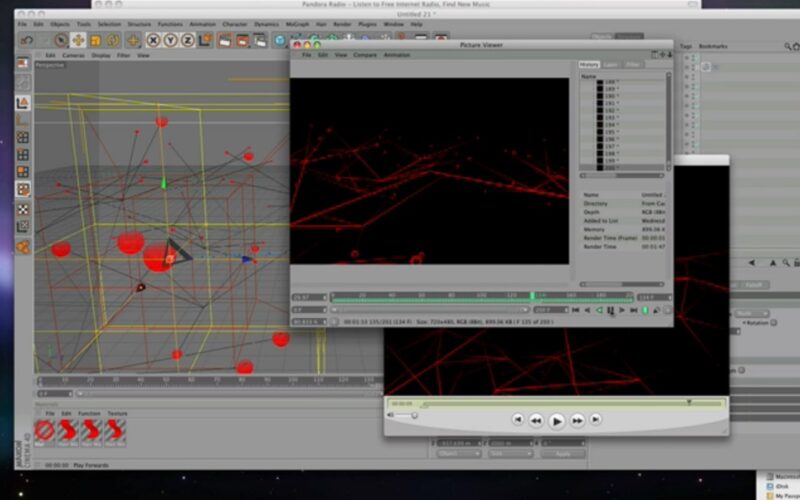The width and height of the screenshot is (800, 500).
Task: Open the viewport Cameras menu
Action: click(x=73, y=55)
